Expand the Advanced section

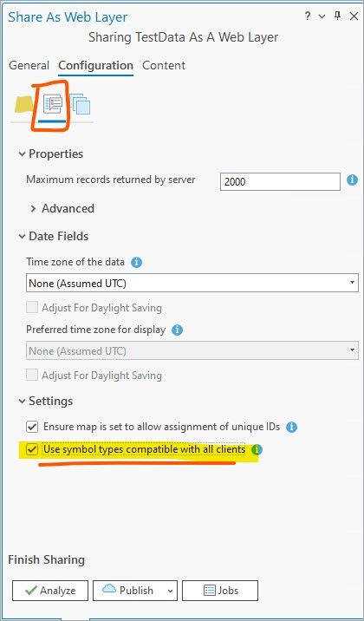62,209
